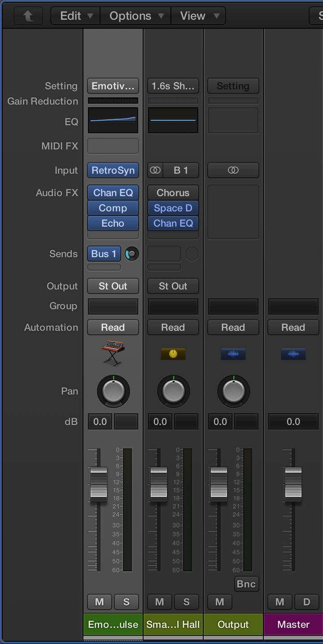Screen dimensions: 323x644
Task: Open Read automation mode on Emotive Pulse
Action: (113, 327)
